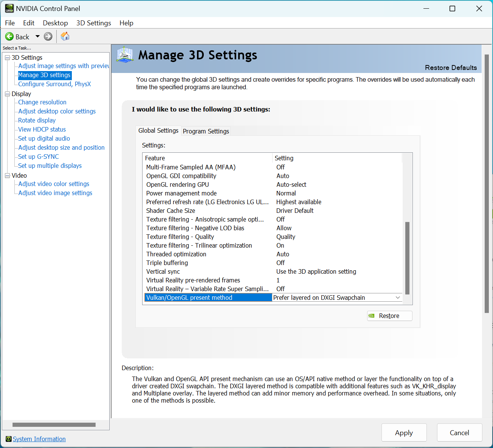
Task: Collapse the 3D Settings tree node
Action: (7, 57)
